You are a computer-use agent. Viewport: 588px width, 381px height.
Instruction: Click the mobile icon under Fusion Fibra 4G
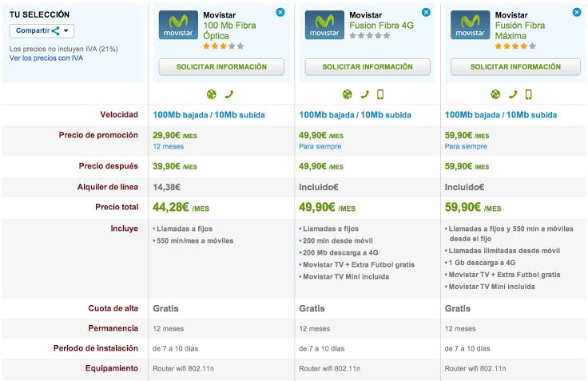(x=380, y=94)
